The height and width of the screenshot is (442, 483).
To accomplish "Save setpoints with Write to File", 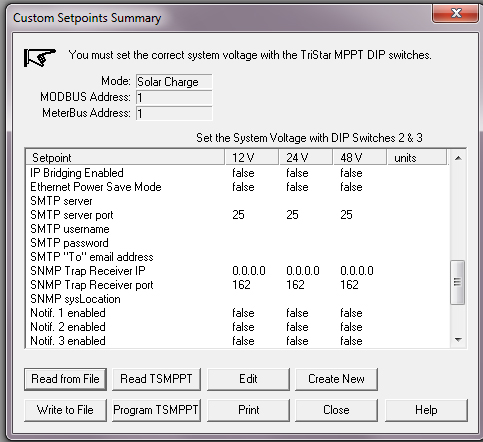I will pos(65,410).
